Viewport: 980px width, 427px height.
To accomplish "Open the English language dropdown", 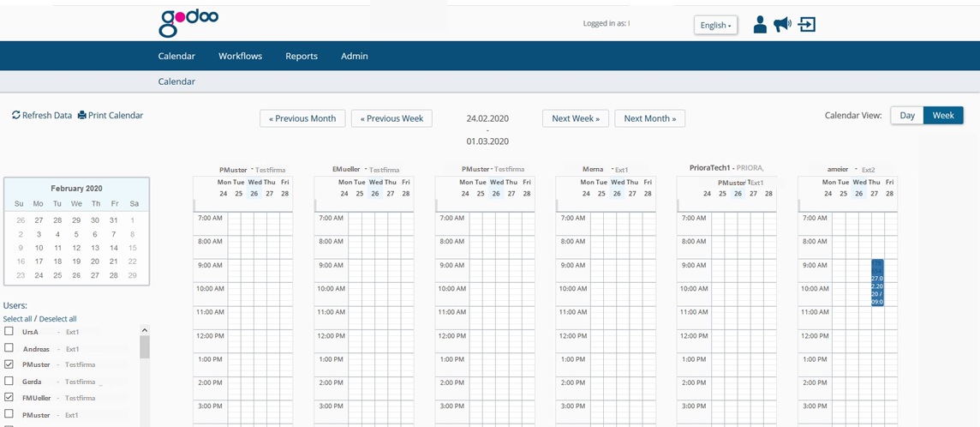I will [715, 25].
